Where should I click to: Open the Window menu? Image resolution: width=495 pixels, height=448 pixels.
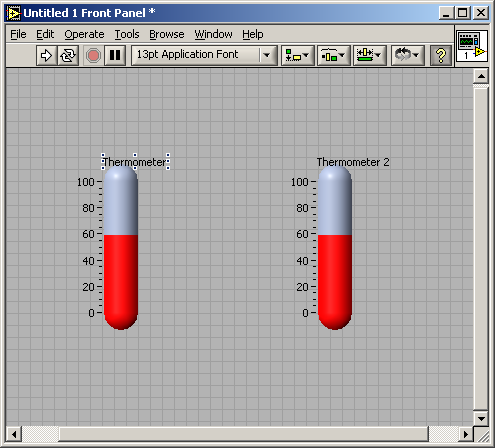point(213,34)
